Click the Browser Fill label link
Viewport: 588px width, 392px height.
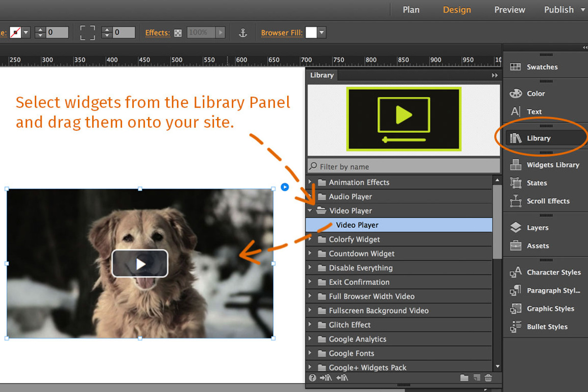click(x=282, y=33)
